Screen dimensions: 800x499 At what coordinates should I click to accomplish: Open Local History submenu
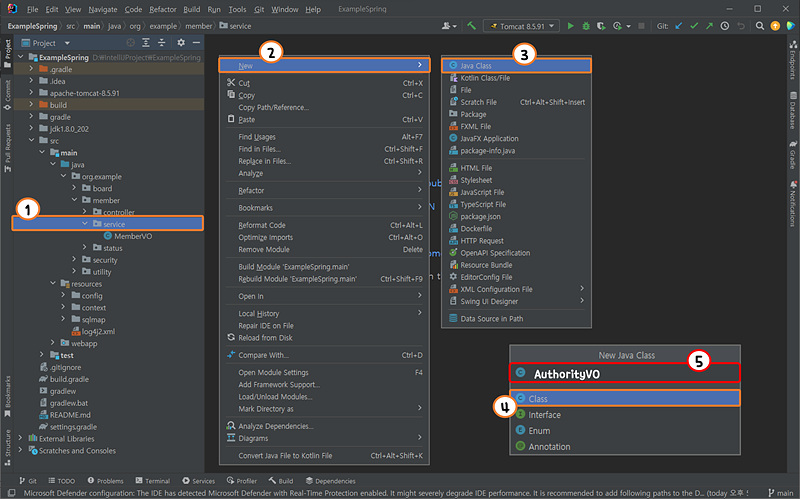click(x=324, y=313)
